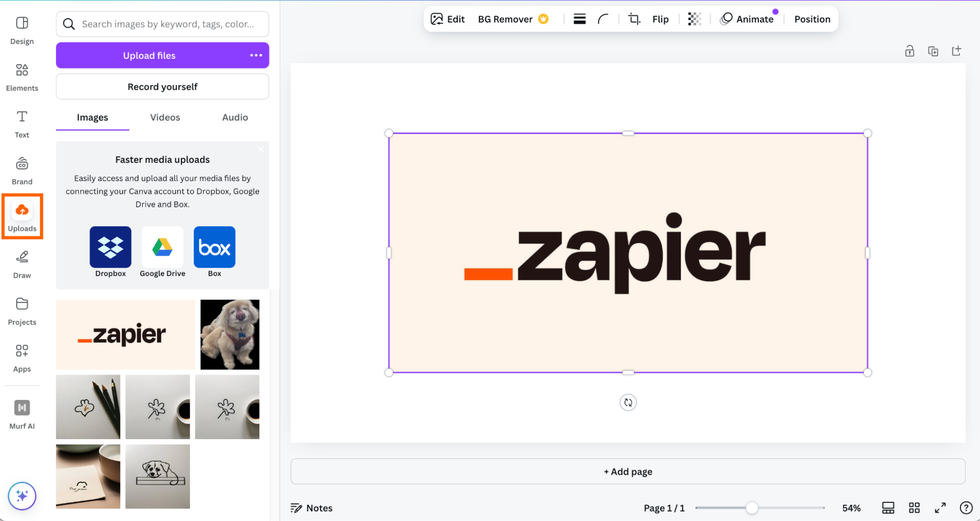
Task: Click BG Remover button
Action: pyautogui.click(x=513, y=19)
